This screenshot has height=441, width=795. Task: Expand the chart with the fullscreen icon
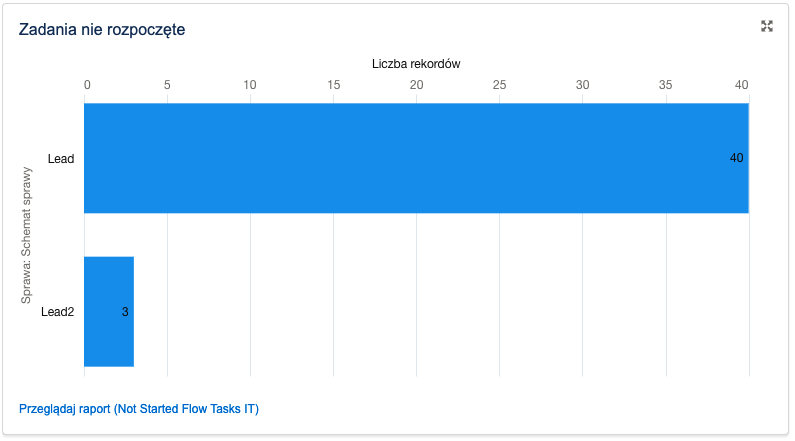[767, 26]
